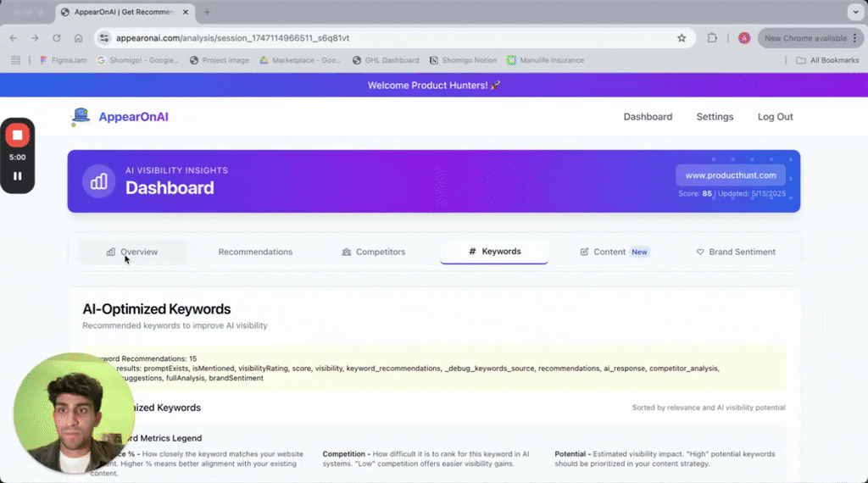Click the New Chrome available button
The width and height of the screenshot is (868, 483).
point(810,38)
